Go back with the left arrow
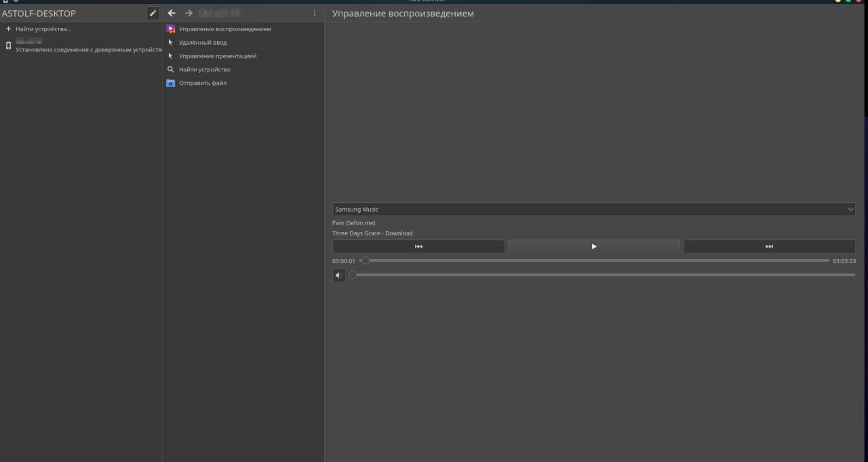 coord(172,13)
